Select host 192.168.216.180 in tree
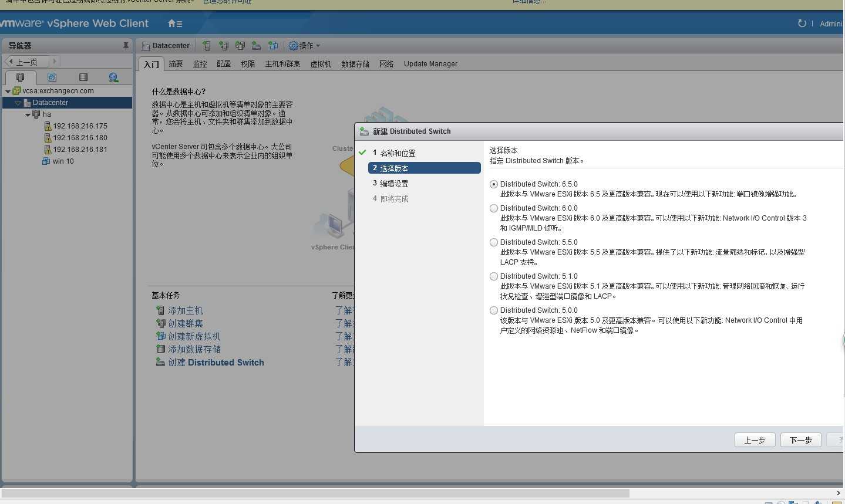Screen dimensions: 845x504 tap(80, 138)
